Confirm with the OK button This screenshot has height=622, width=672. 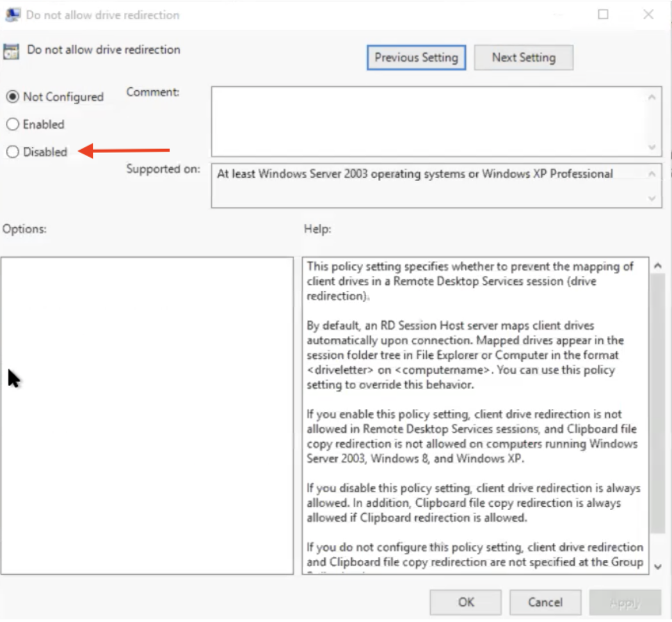(x=466, y=602)
